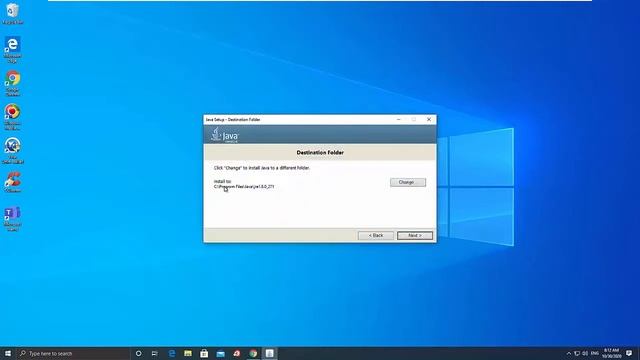Open the Mail app from taskbar
640x360 pixels.
[220, 353]
